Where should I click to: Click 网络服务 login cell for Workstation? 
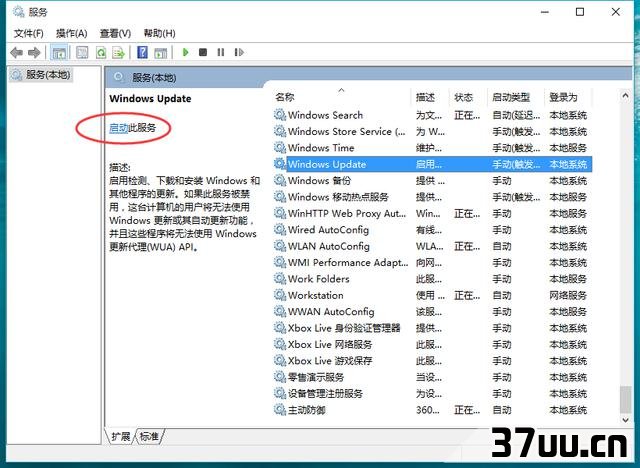click(x=568, y=295)
